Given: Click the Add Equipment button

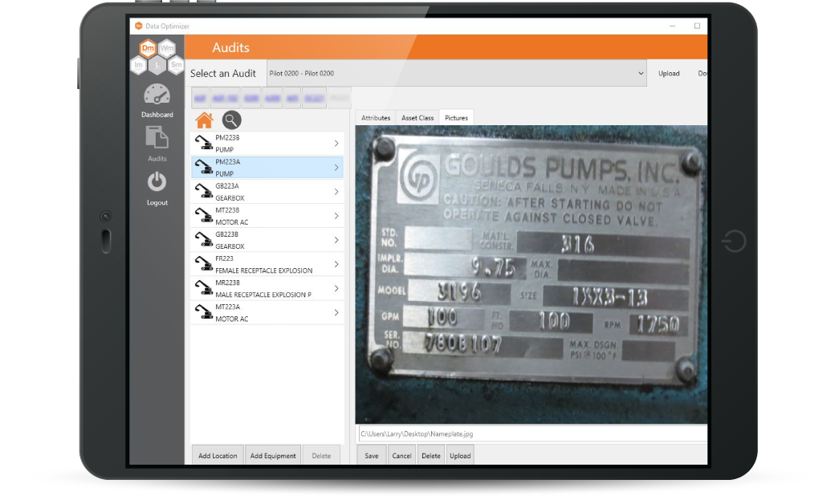Looking at the screenshot, I should tap(273, 456).
